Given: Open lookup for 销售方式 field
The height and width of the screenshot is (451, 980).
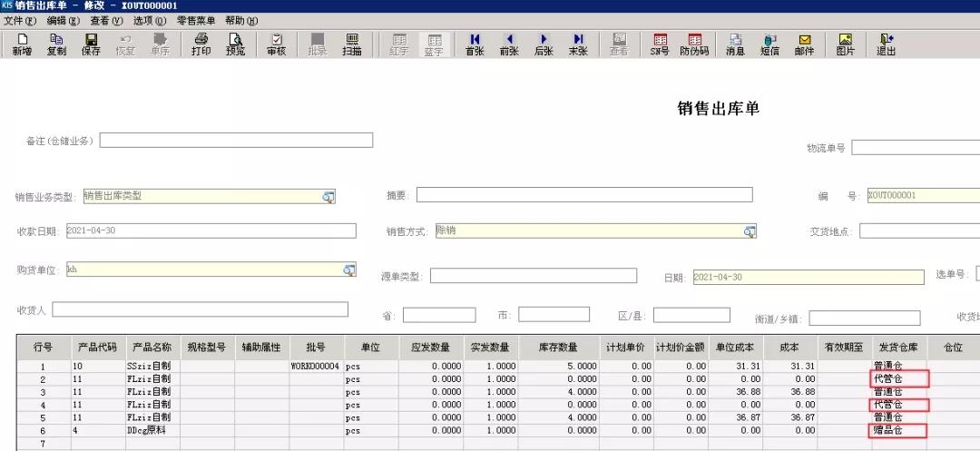Looking at the screenshot, I should 750,231.
